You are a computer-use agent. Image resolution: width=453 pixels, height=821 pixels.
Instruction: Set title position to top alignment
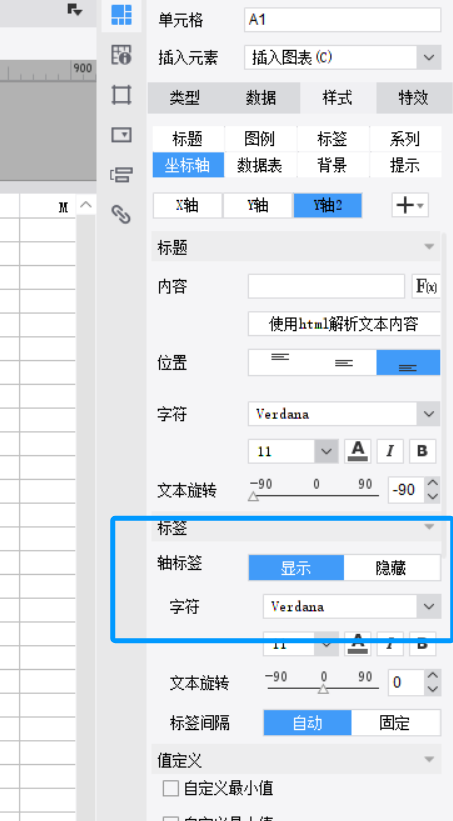click(x=280, y=363)
